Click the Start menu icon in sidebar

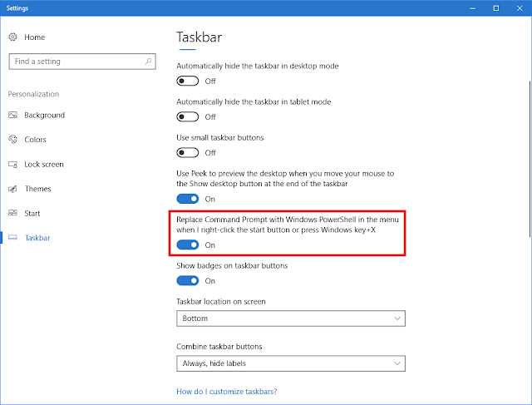(13, 214)
